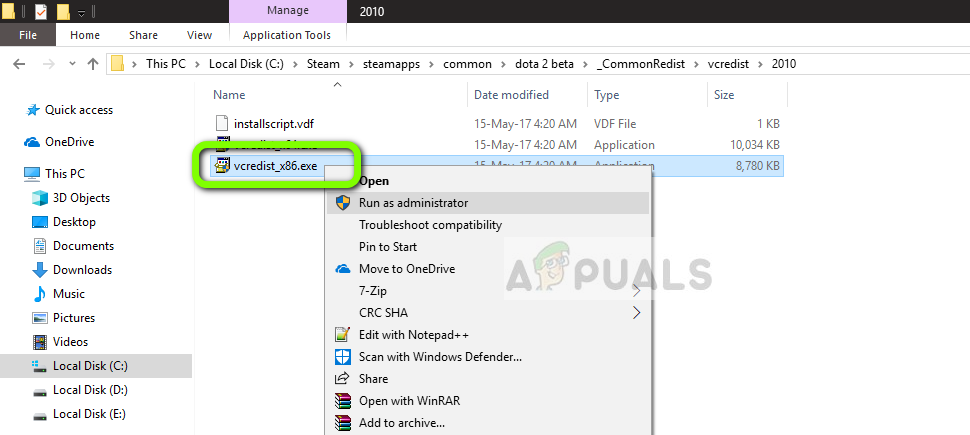
Task: Expand chevron after This PC breadcrumb
Action: 197,64
